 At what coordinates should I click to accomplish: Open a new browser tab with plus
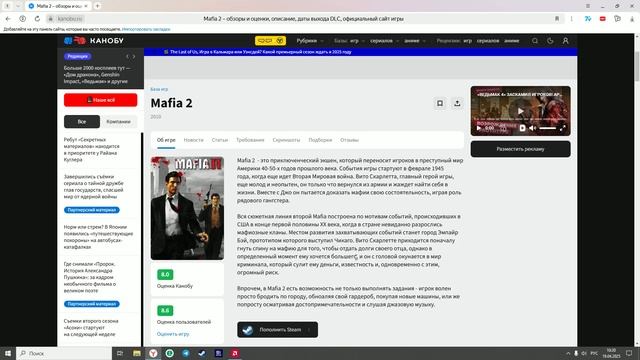point(98,6)
